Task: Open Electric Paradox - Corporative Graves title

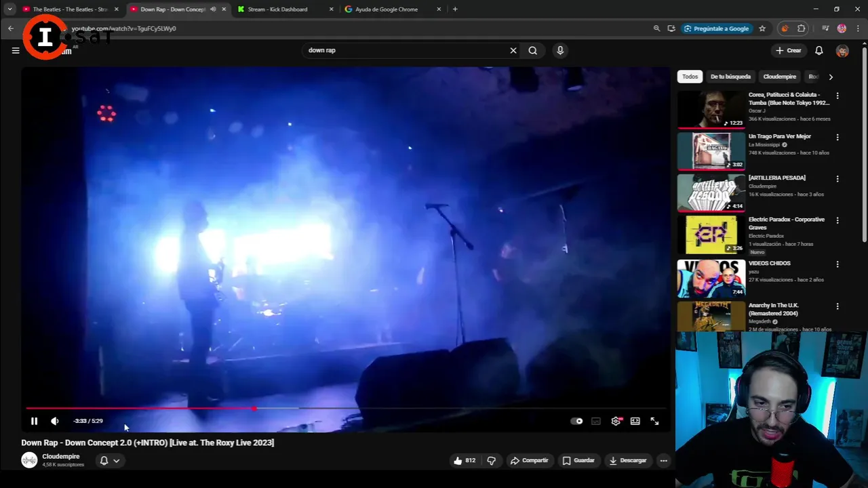Action: pyautogui.click(x=787, y=224)
